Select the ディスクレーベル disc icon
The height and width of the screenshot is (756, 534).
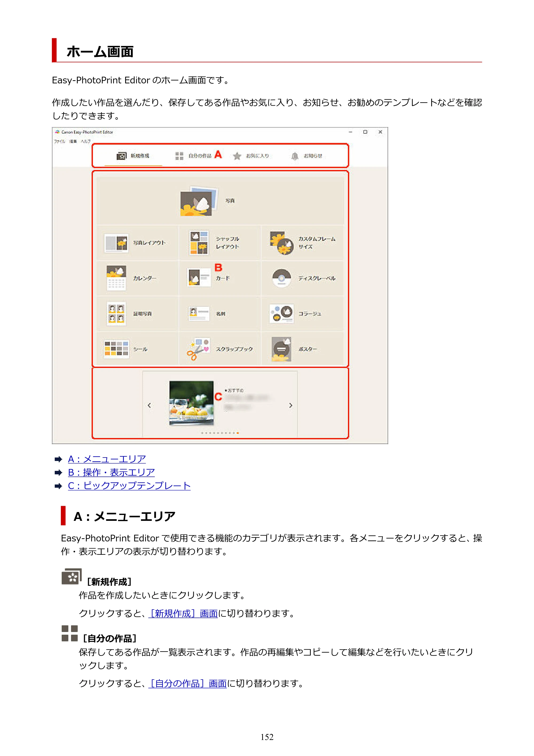(x=282, y=278)
